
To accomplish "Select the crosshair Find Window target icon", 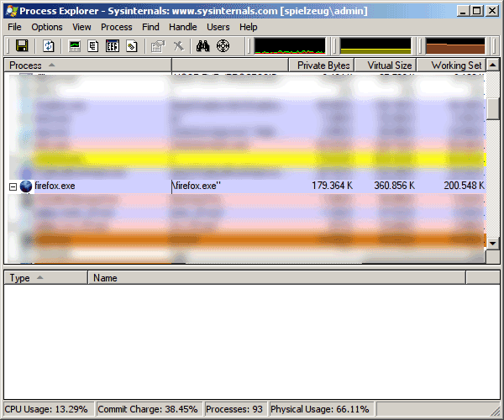I will [223, 46].
